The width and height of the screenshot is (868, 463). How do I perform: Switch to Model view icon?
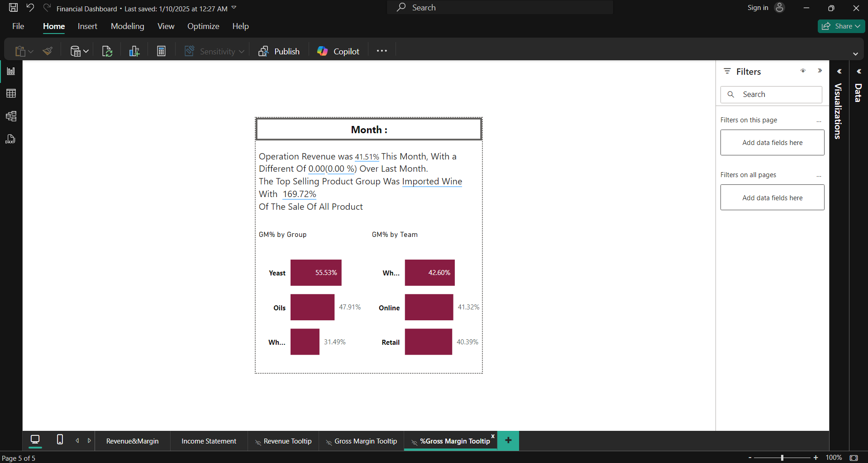(11, 116)
